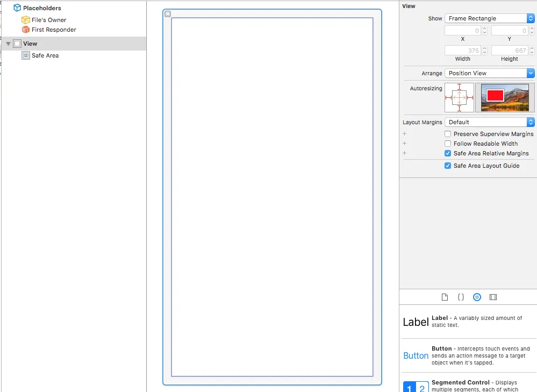
Task: Click the Y position input field
Action: click(510, 31)
